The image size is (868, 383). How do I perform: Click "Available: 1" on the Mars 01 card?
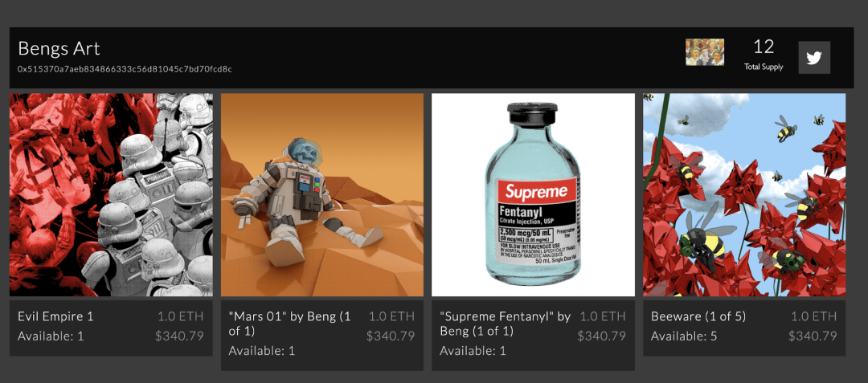262,351
